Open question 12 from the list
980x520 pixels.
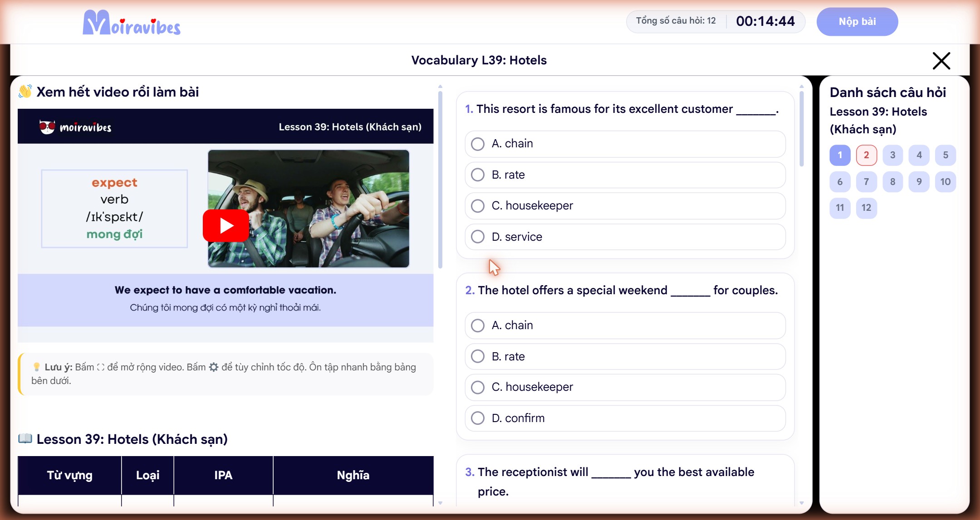point(866,208)
